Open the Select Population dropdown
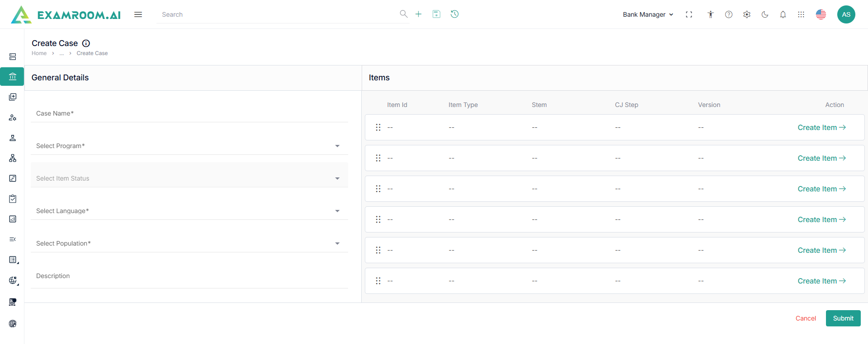Screen dimensions: 868x344 pyautogui.click(x=189, y=243)
